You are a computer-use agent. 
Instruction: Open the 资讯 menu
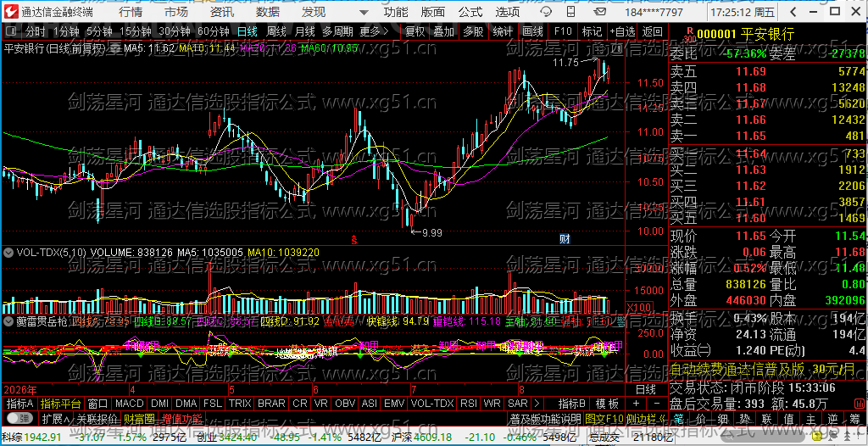tap(222, 12)
